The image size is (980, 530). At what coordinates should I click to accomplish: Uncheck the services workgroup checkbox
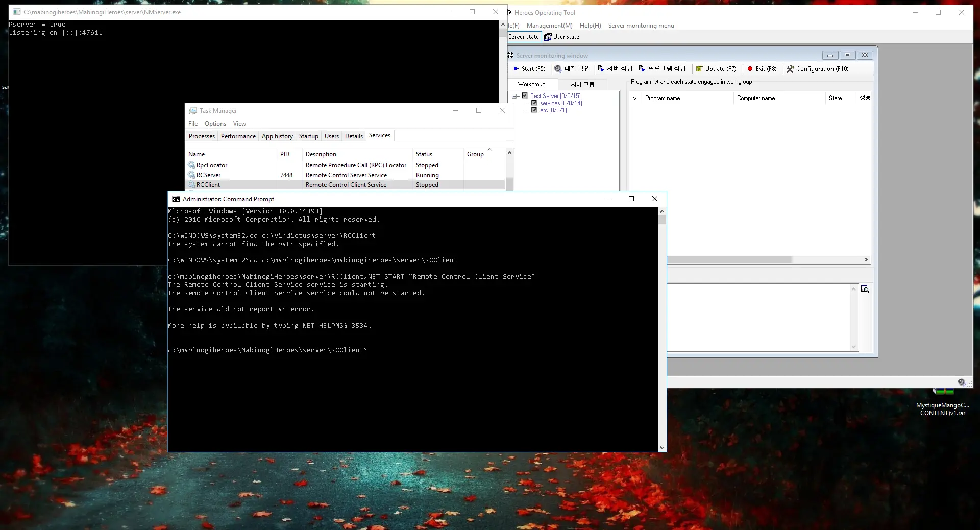pyautogui.click(x=534, y=103)
